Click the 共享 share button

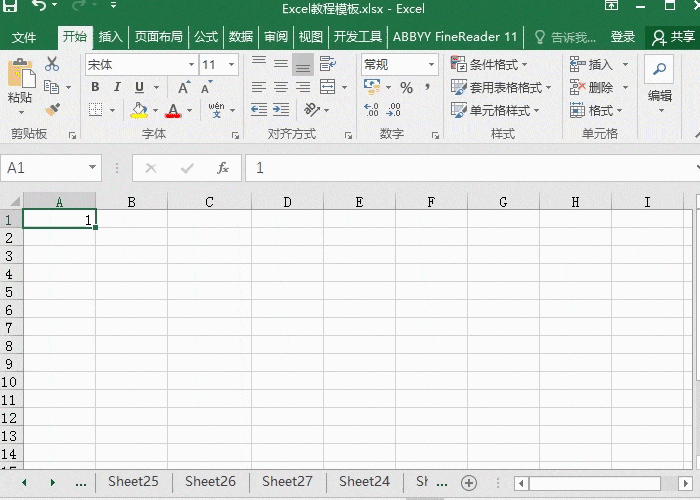coord(673,37)
